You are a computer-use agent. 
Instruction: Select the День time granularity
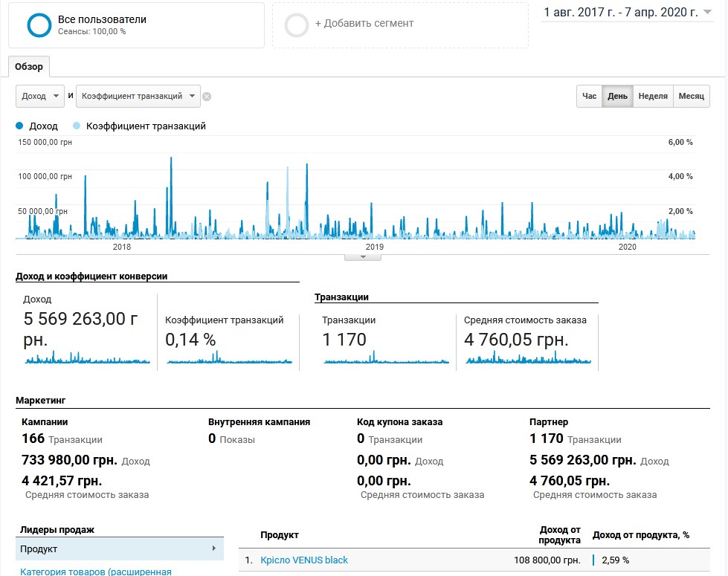[x=617, y=96]
